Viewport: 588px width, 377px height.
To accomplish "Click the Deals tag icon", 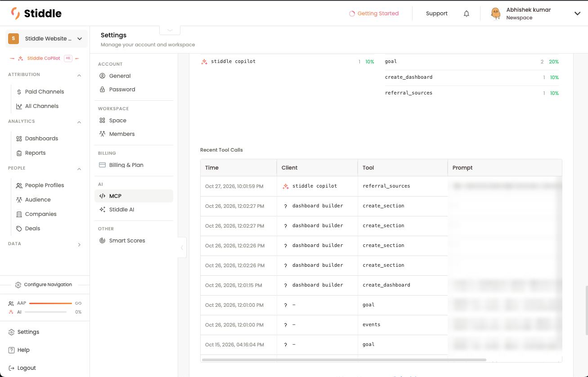I will tap(19, 229).
